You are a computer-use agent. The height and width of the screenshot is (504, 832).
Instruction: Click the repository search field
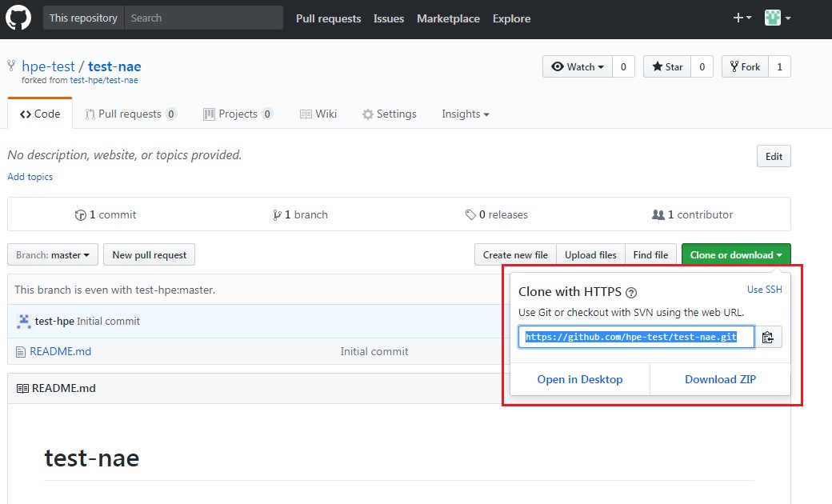(204, 18)
